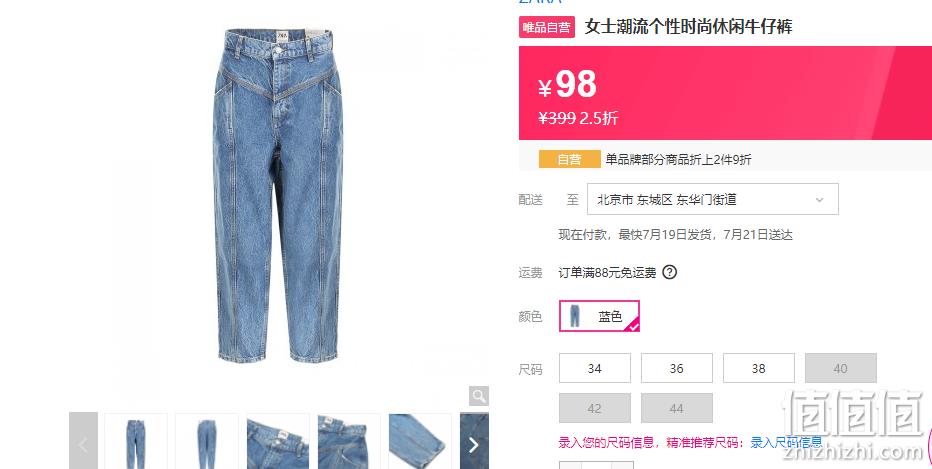The height and width of the screenshot is (469, 932).
Task: Expand address selector chevron arrow
Action: (820, 200)
